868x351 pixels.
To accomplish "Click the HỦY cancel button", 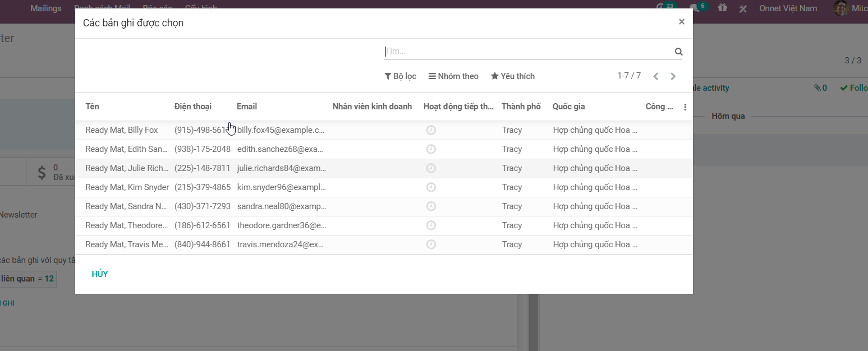I will click(100, 274).
